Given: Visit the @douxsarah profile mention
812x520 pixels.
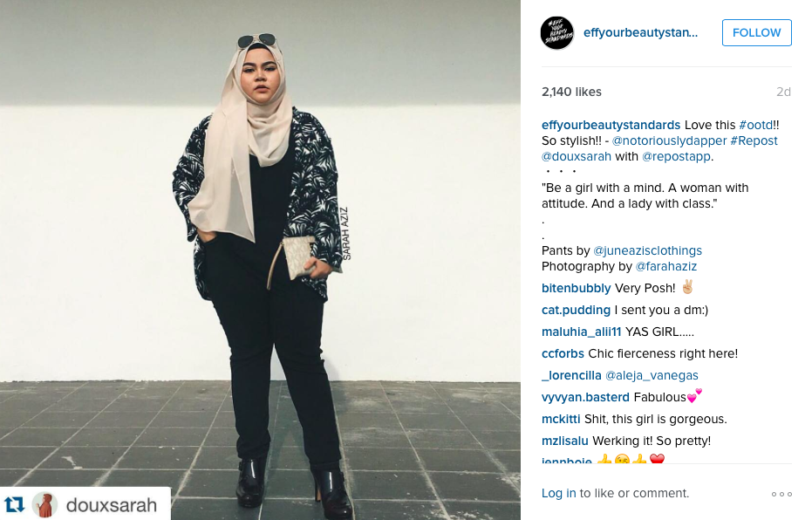Looking at the screenshot, I should tap(577, 156).
